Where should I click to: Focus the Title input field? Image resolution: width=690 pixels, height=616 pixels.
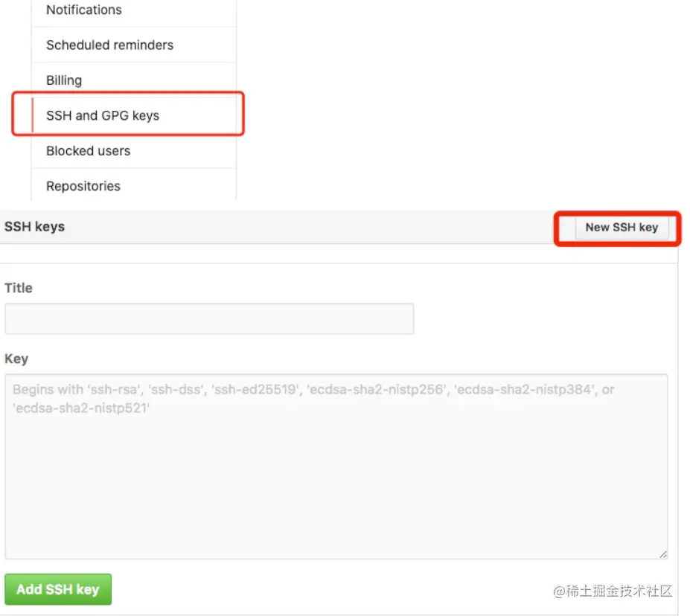209,318
